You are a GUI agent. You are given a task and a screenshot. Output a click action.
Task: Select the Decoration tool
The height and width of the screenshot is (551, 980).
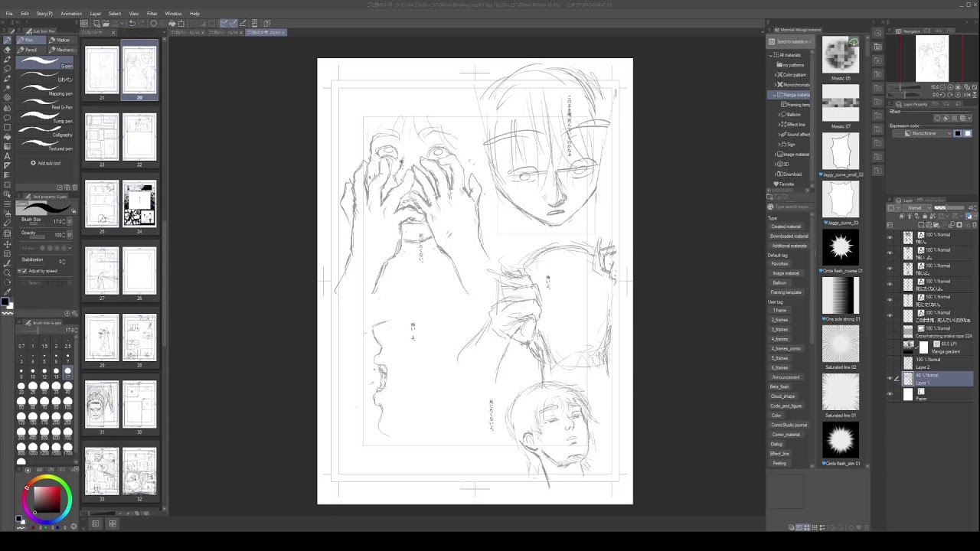point(7,97)
